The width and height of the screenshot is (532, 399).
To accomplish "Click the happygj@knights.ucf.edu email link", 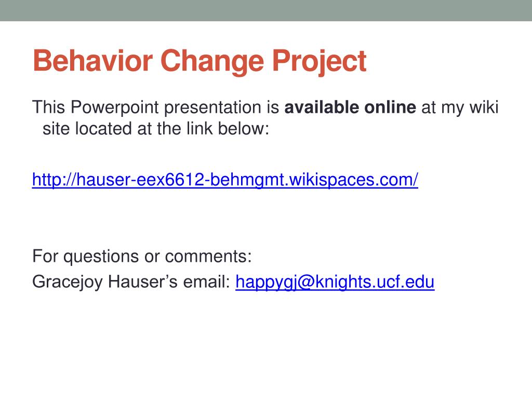I will coord(335,282).
